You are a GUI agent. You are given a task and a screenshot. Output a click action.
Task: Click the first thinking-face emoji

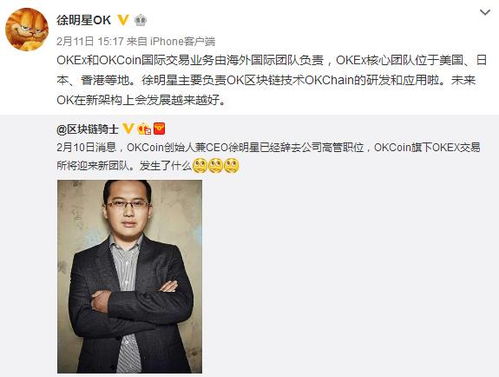click(200, 166)
